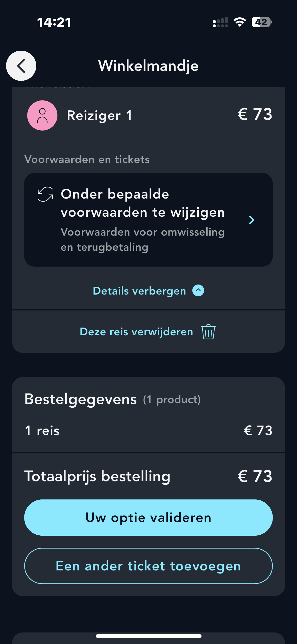Viewport: 297px width, 644px height.
Task: Tap the back arrow button
Action: (x=21, y=66)
